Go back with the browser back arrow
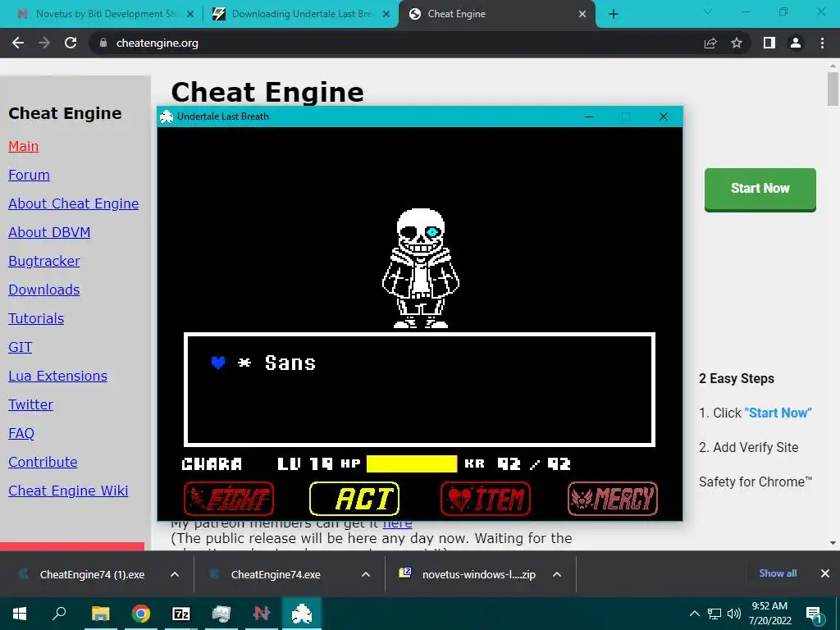The width and height of the screenshot is (840, 630). (18, 43)
